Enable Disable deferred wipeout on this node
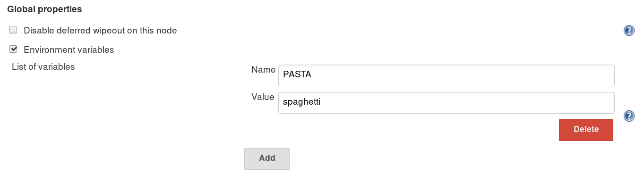644x174 pixels. [x=13, y=30]
